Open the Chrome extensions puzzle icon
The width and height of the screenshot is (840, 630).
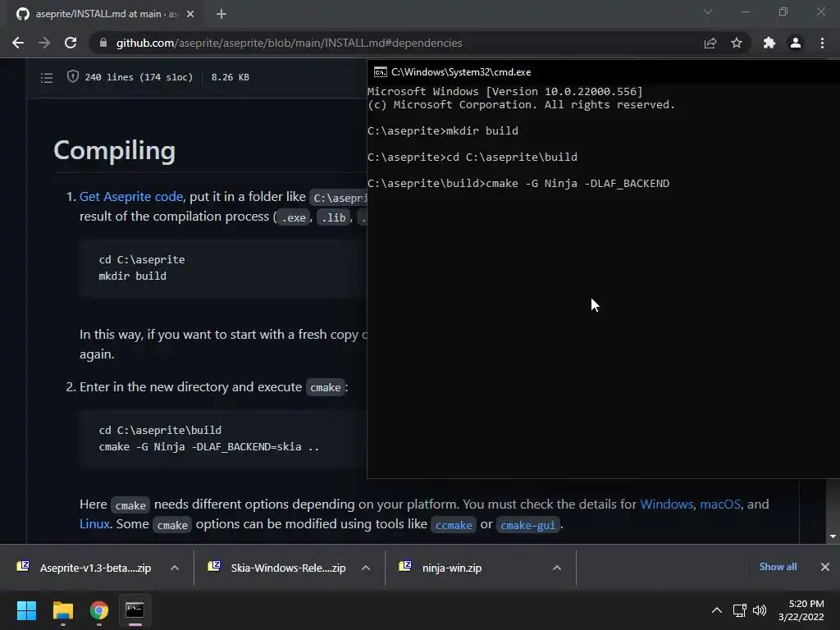pyautogui.click(x=769, y=43)
